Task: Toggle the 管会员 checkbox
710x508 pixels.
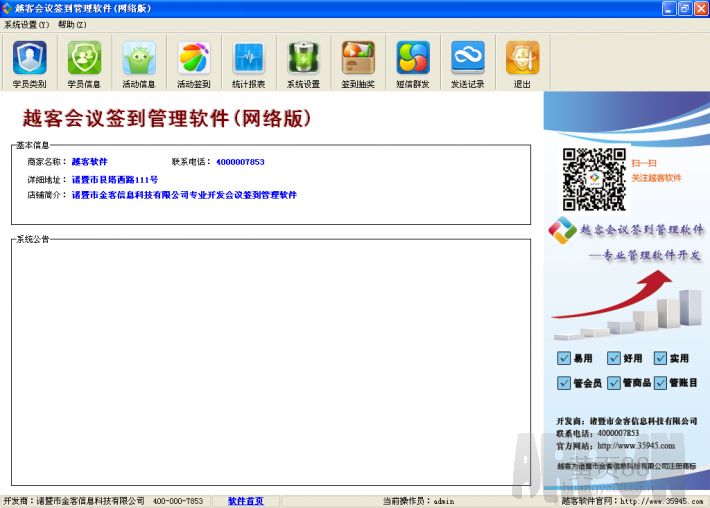Action: pos(565,383)
